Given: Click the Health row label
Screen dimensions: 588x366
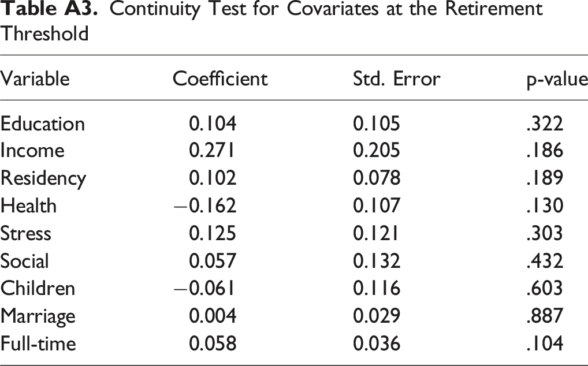Looking at the screenshot, I should click(28, 206).
